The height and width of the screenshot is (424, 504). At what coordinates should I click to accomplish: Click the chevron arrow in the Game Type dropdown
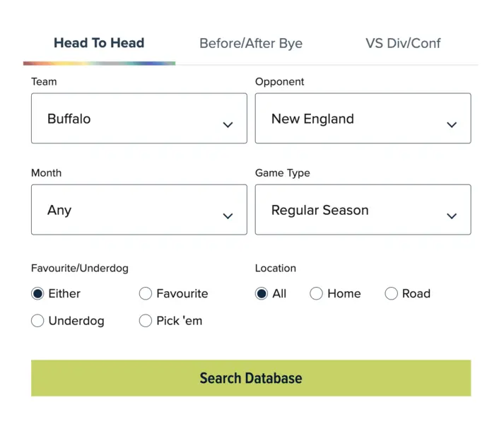pyautogui.click(x=452, y=216)
